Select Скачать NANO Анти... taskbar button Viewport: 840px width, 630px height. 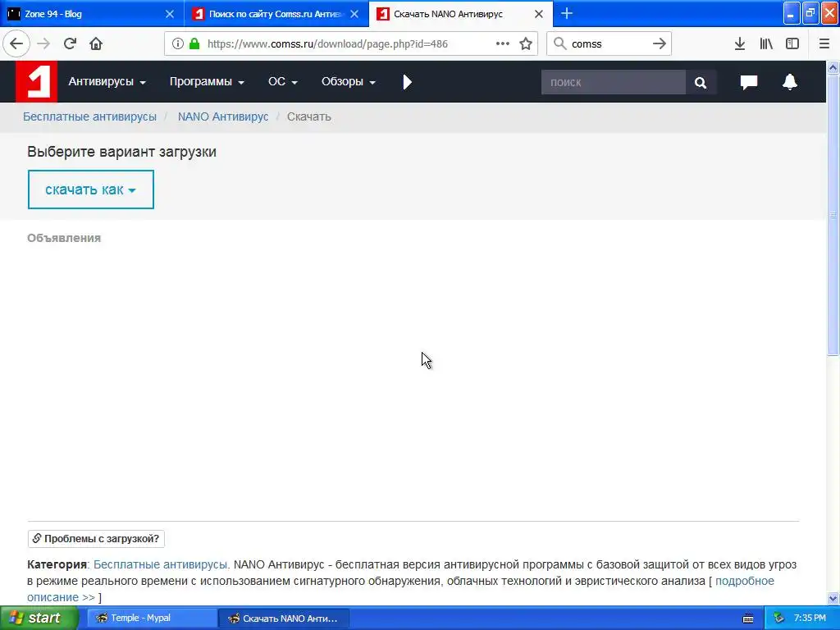(284, 619)
